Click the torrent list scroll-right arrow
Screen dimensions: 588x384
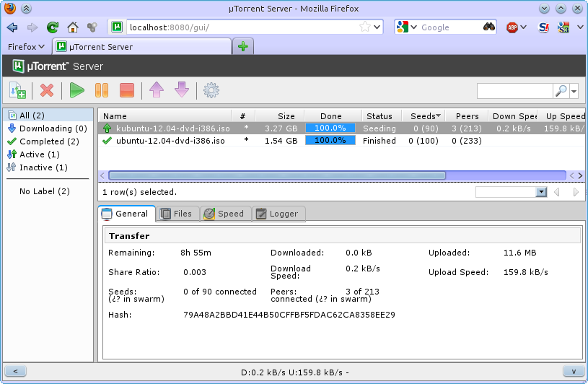(x=580, y=175)
